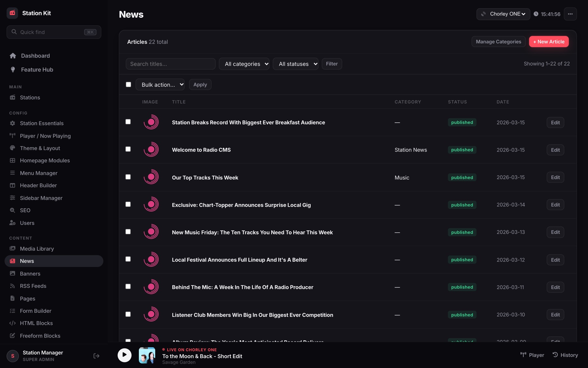Screen dimensions: 588x368
Task: Click the Station Kit logo icon
Action: 12,13
